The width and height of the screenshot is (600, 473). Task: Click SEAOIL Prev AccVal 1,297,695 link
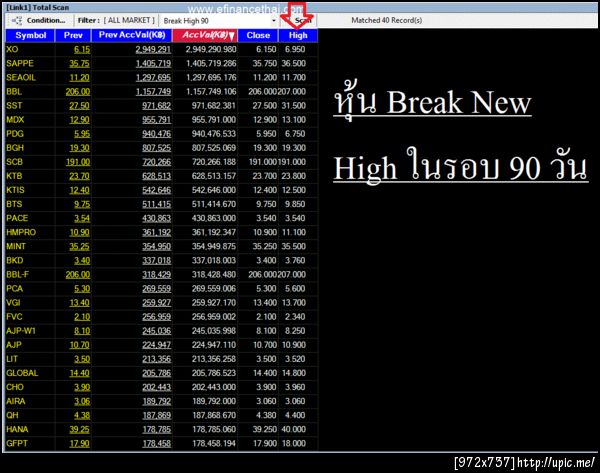tap(153, 78)
